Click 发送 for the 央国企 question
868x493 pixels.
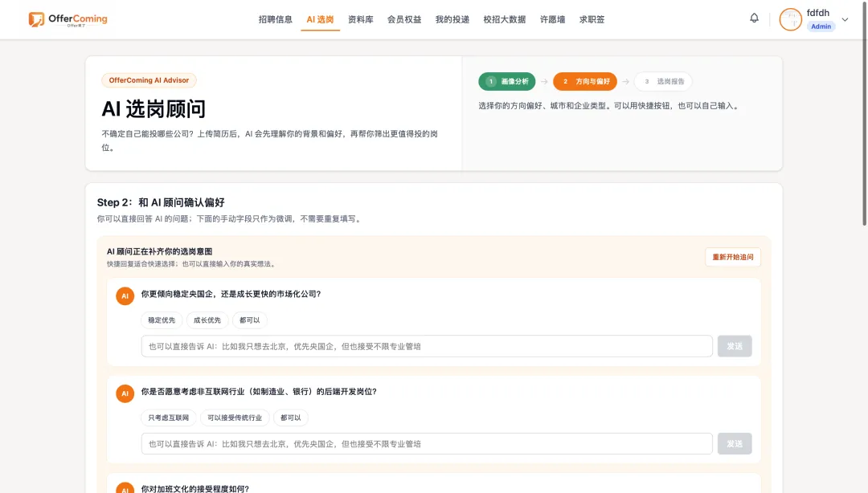coord(735,346)
